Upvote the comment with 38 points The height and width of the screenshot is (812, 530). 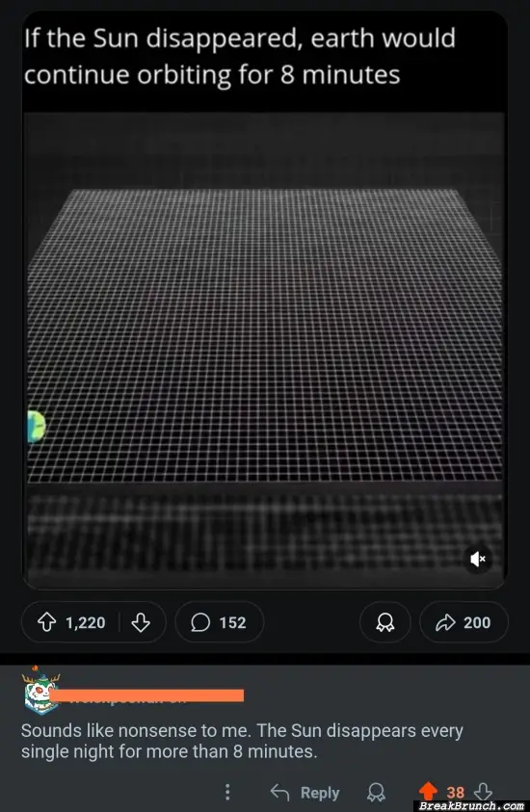tap(428, 791)
